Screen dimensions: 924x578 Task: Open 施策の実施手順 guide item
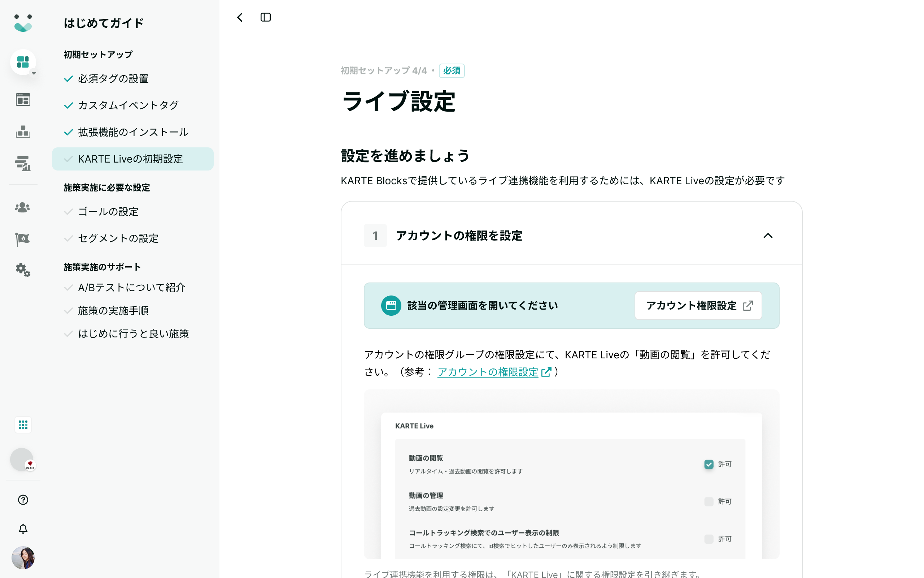(x=132, y=310)
